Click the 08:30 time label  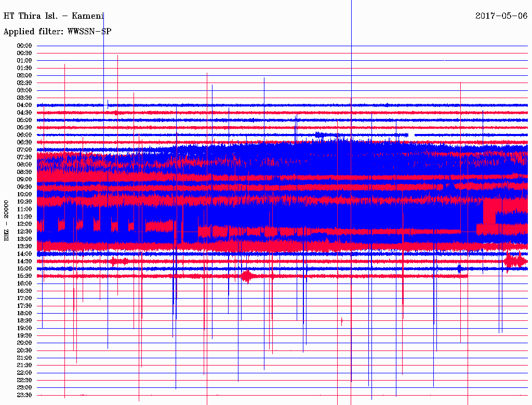[24, 172]
